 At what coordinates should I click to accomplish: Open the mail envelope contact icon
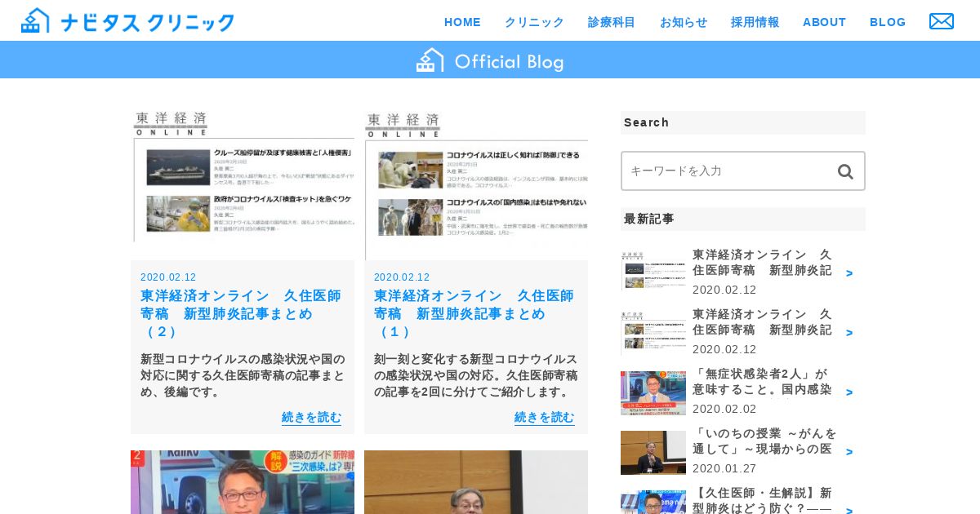click(x=942, y=21)
